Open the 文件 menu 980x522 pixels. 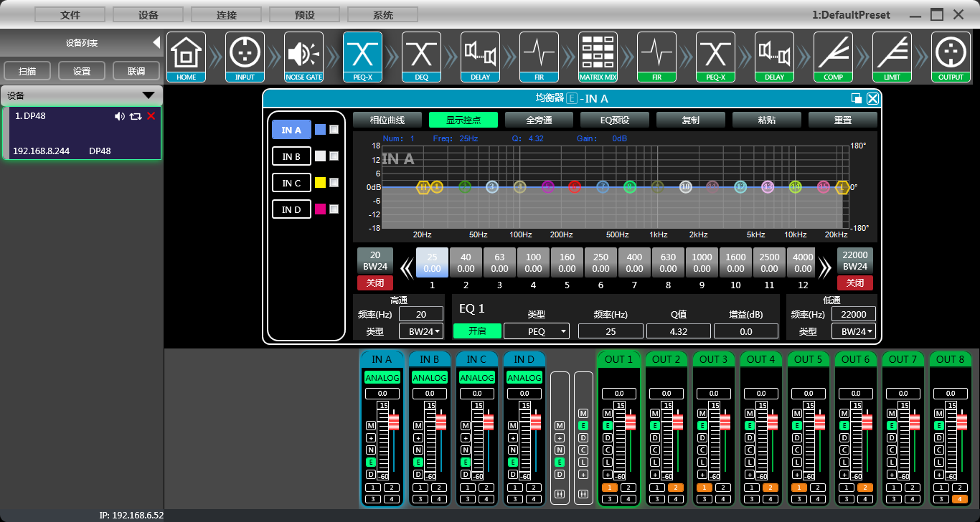70,15
